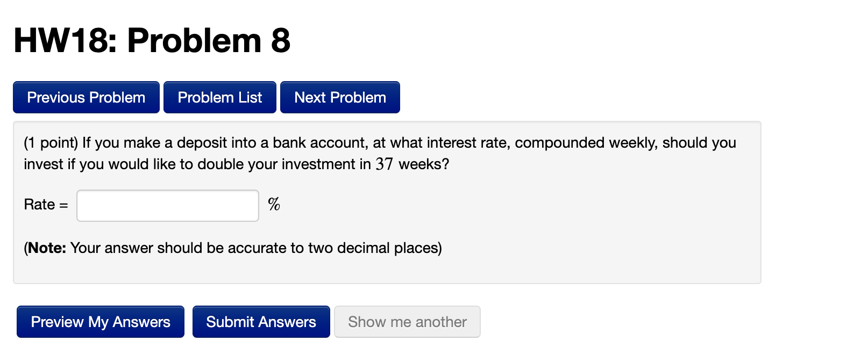
Task: Click the percent sign next to the field
Action: click(x=274, y=205)
